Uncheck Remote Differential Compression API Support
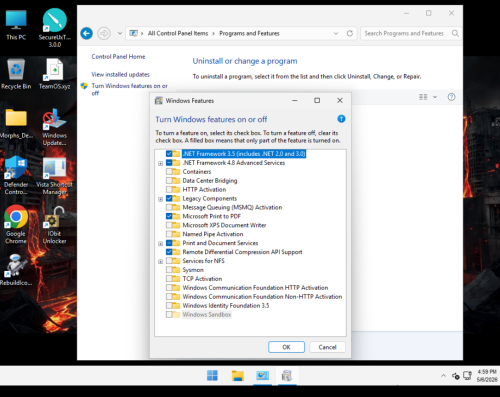 pyautogui.click(x=169, y=252)
